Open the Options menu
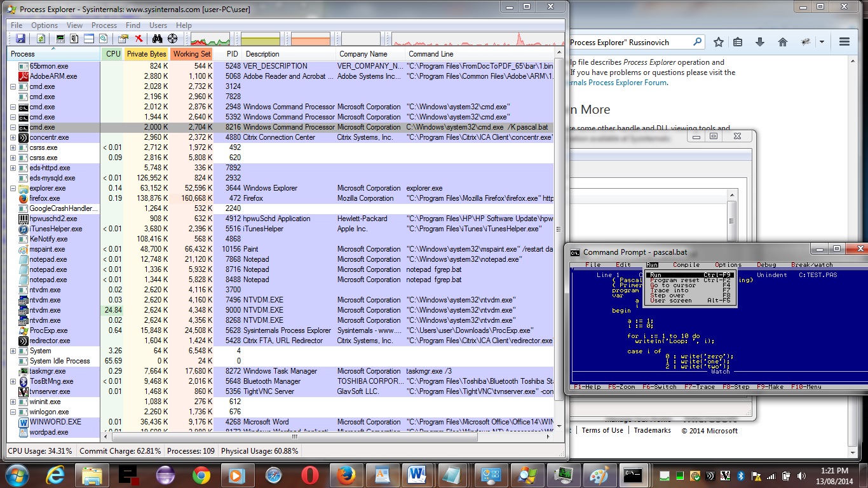868x488 pixels. tap(44, 25)
